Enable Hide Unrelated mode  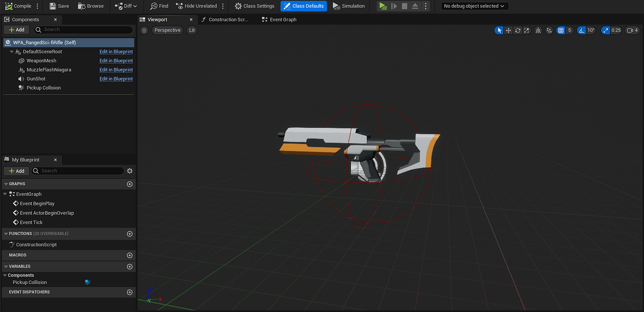click(196, 6)
